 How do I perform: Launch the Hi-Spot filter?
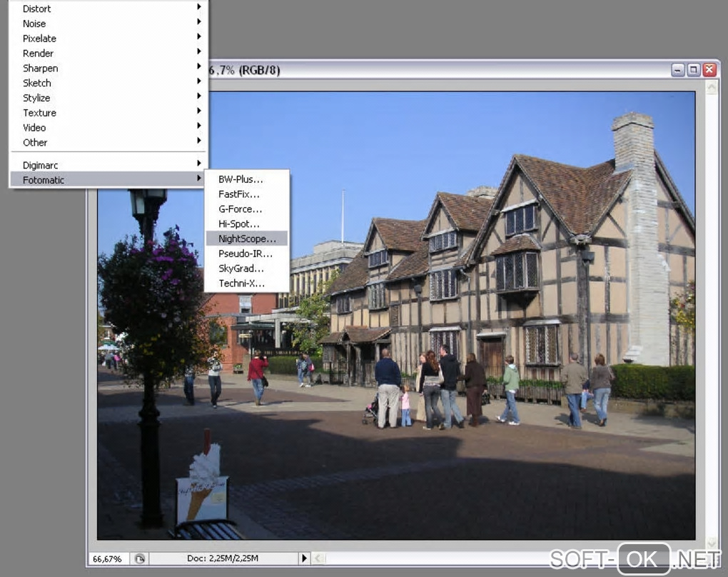246,224
